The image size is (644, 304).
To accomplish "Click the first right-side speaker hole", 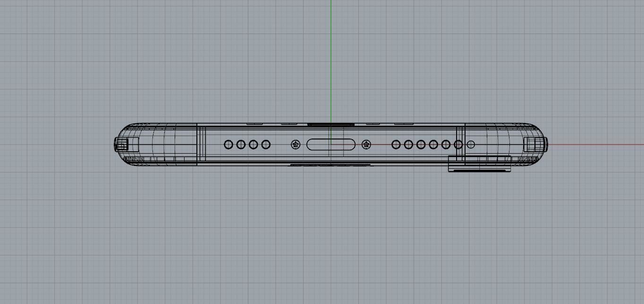I will (x=396, y=145).
